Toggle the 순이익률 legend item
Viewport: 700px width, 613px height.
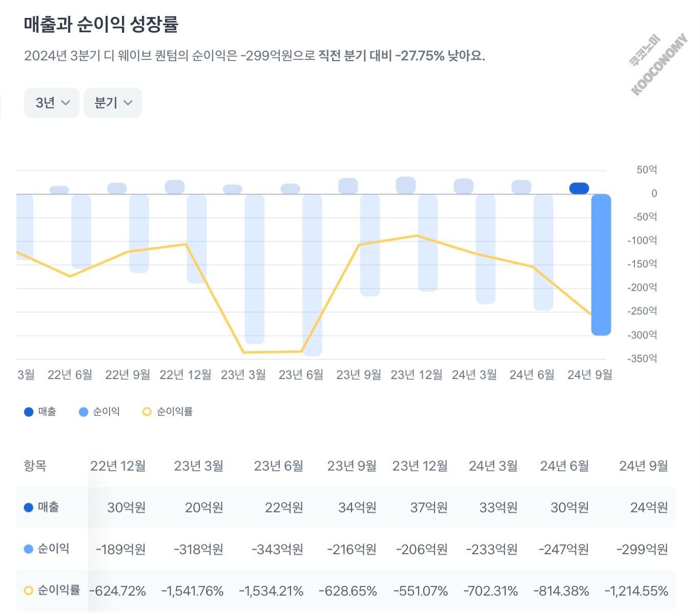coord(168,411)
